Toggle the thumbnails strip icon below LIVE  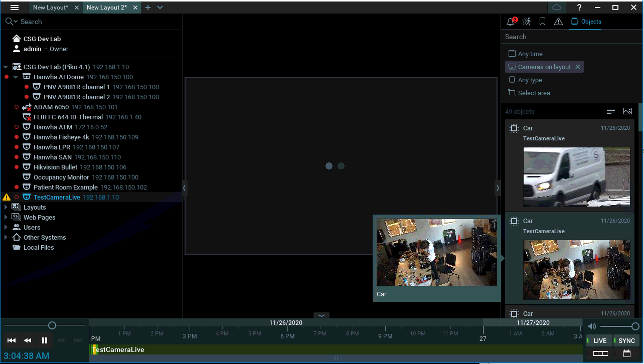click(600, 353)
